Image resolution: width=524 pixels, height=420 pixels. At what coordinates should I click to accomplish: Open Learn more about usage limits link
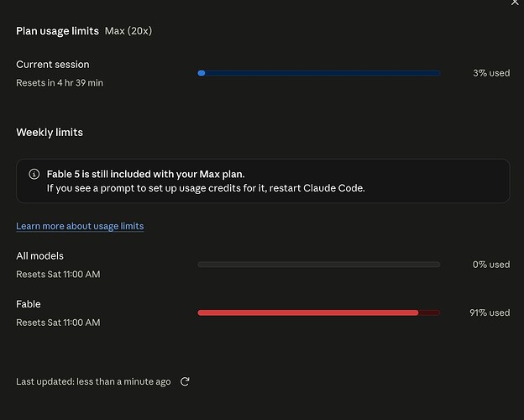tap(80, 226)
